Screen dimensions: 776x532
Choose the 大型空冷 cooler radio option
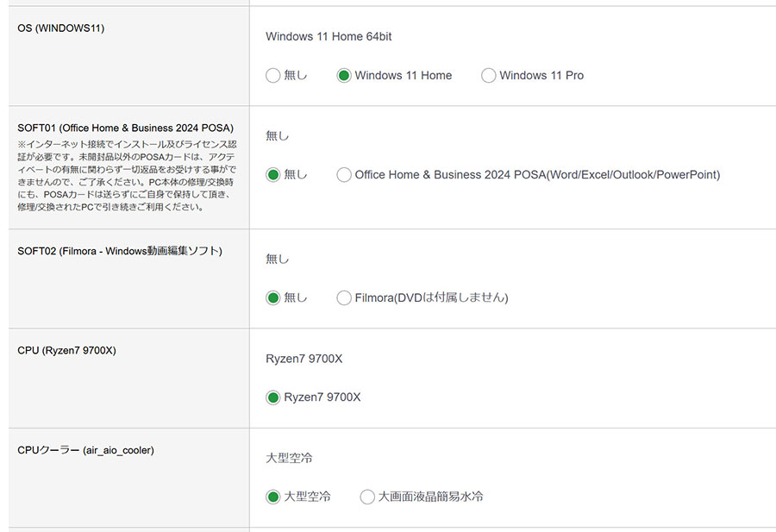point(273,498)
